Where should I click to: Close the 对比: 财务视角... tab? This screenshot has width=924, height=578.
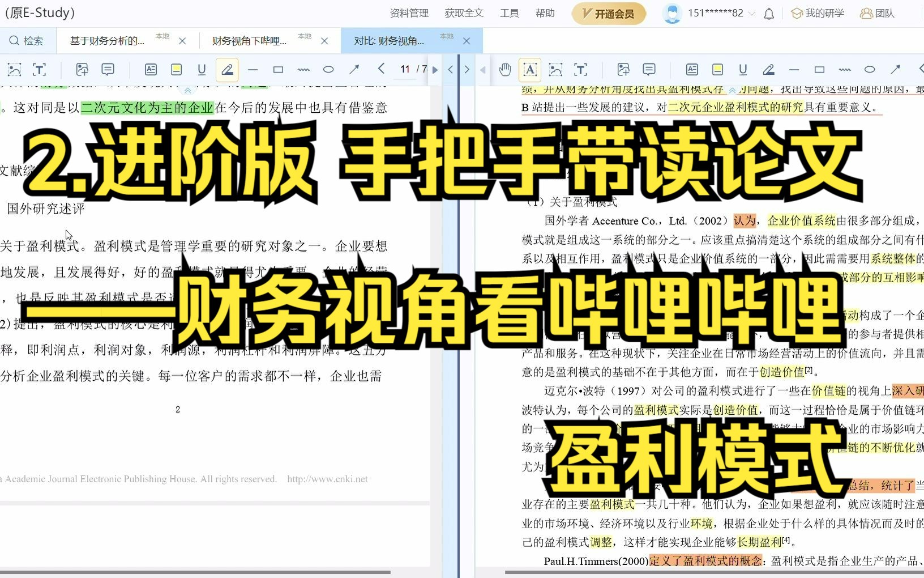467,41
